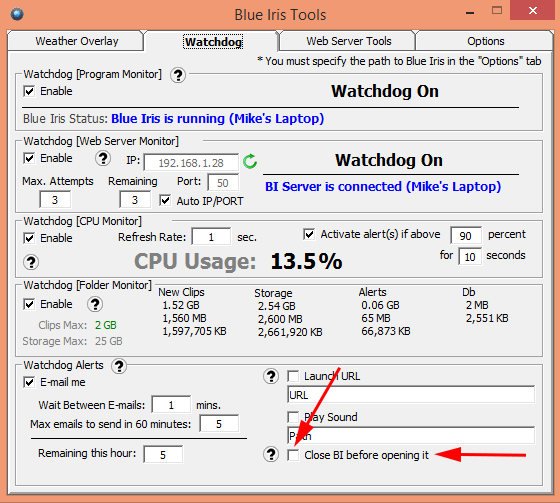Viewport: 560px width, 503px height.
Task: Toggle Web Server Monitor Enable checkbox
Action: pos(29,158)
